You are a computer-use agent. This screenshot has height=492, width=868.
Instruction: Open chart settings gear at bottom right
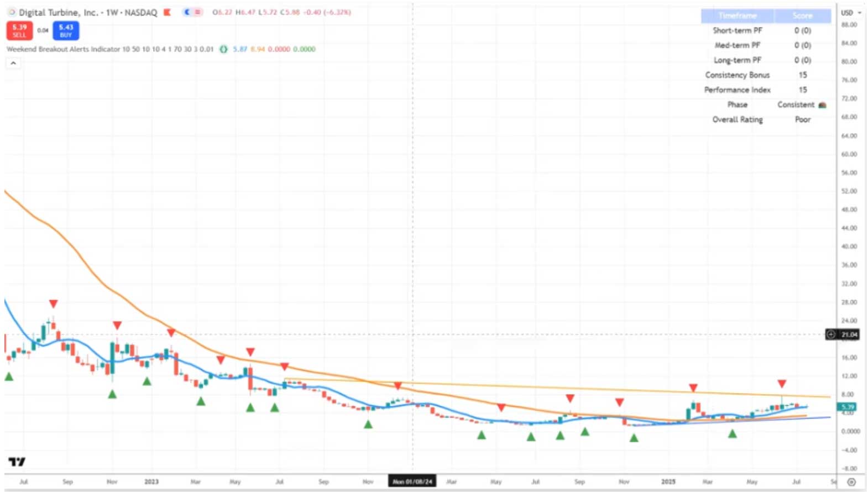click(851, 481)
